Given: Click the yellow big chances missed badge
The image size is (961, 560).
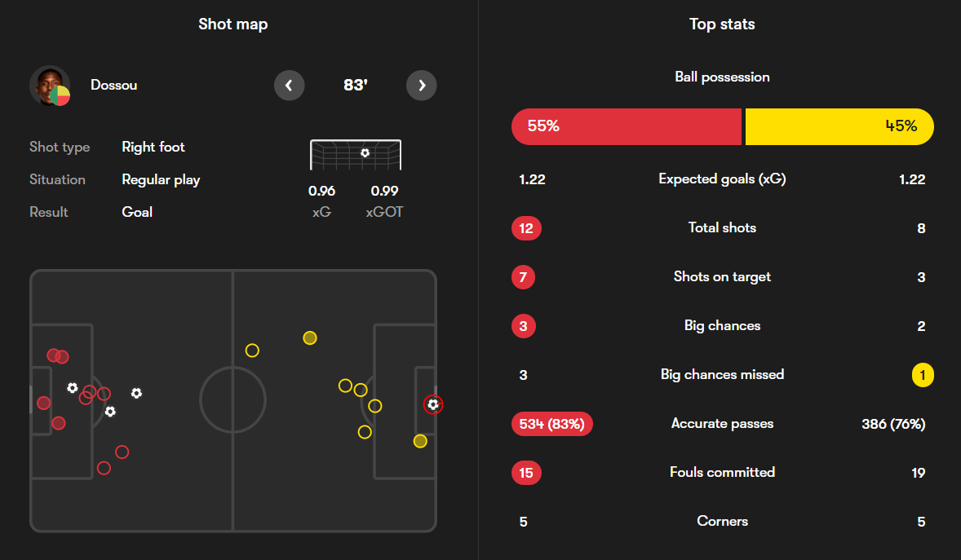Looking at the screenshot, I should click(922, 375).
